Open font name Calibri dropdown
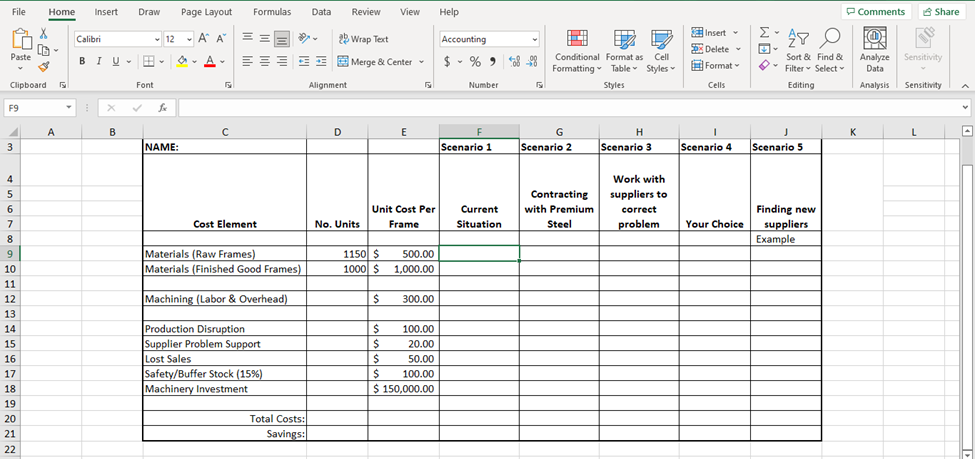The image size is (975, 459). point(157,39)
